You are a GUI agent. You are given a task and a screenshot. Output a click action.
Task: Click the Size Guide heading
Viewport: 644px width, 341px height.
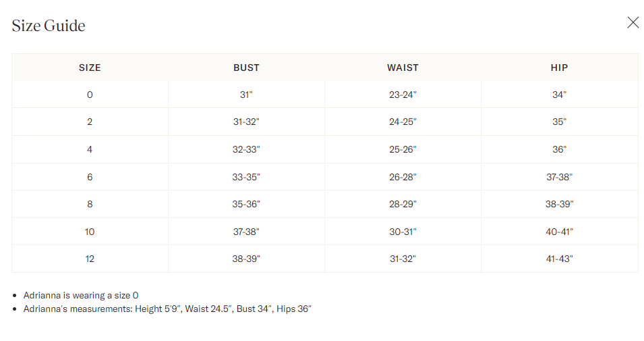[49, 26]
